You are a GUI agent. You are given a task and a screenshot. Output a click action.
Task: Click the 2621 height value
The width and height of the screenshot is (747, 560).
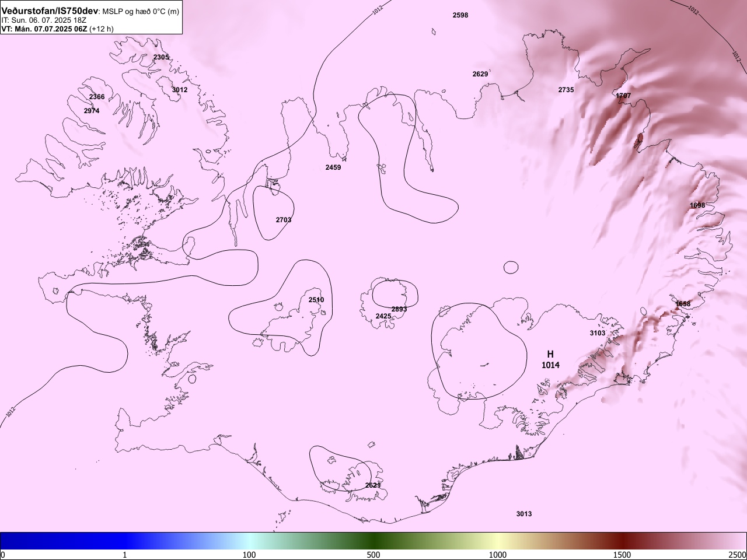pyautogui.click(x=373, y=485)
